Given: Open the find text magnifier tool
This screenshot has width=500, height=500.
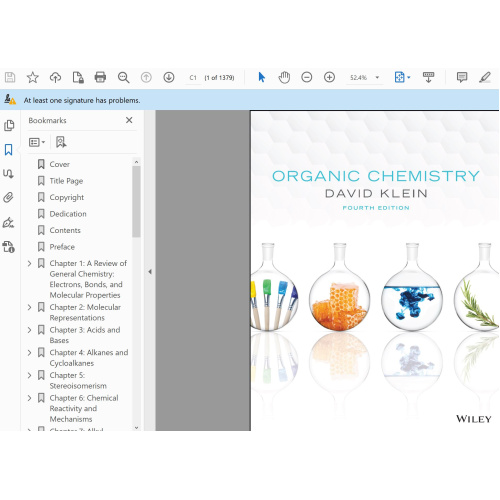Looking at the screenshot, I should click(123, 77).
